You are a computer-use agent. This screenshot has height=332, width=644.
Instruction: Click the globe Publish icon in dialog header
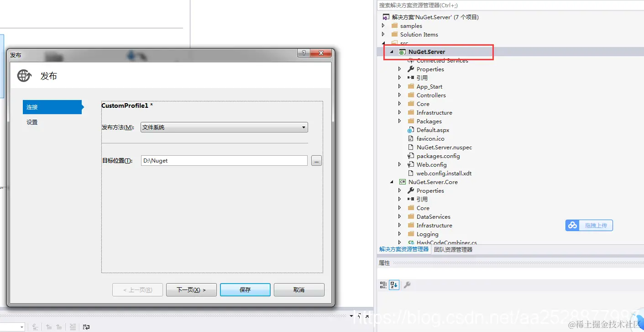[x=24, y=76]
